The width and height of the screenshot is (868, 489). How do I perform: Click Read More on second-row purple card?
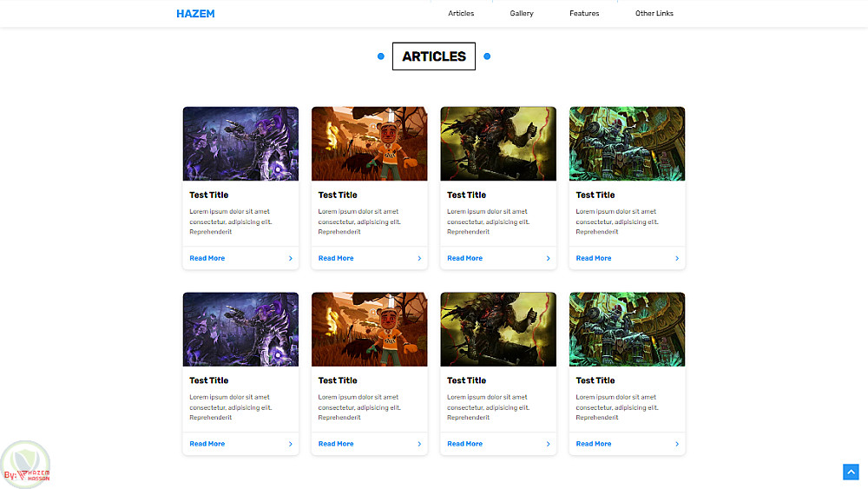click(207, 444)
